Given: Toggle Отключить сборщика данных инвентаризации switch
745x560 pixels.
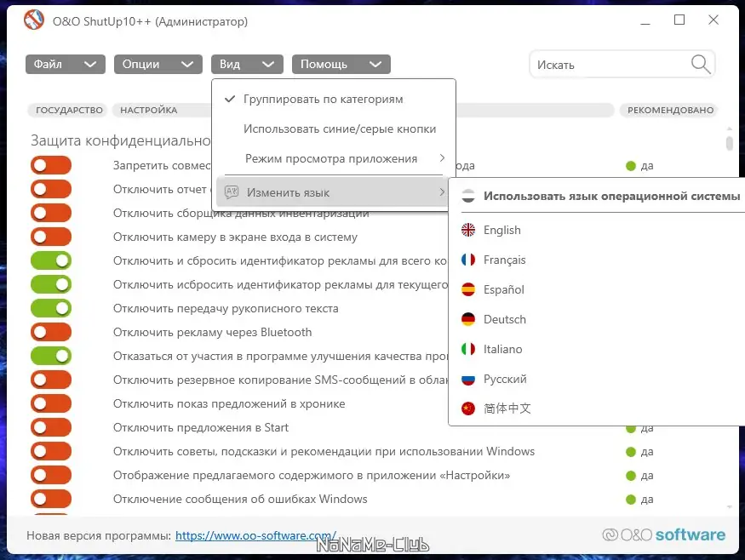Looking at the screenshot, I should (51, 213).
